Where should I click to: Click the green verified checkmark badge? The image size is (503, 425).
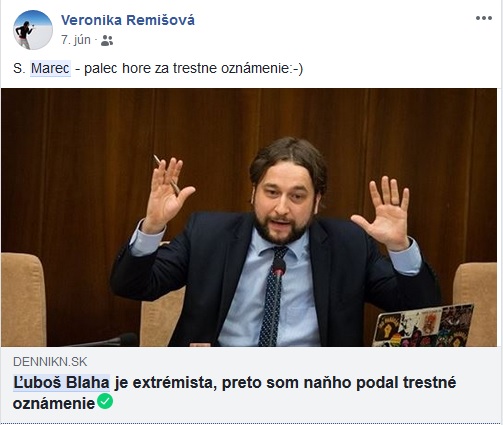click(x=105, y=402)
